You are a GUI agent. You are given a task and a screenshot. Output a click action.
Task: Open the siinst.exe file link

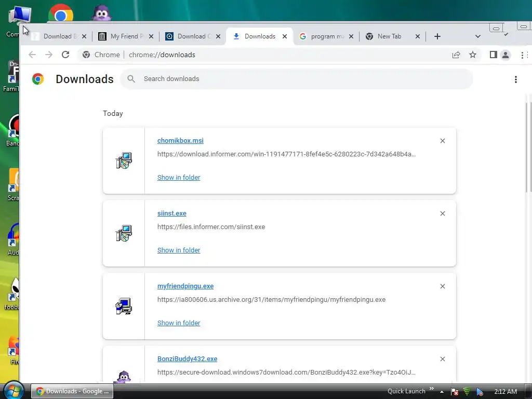pos(171,214)
